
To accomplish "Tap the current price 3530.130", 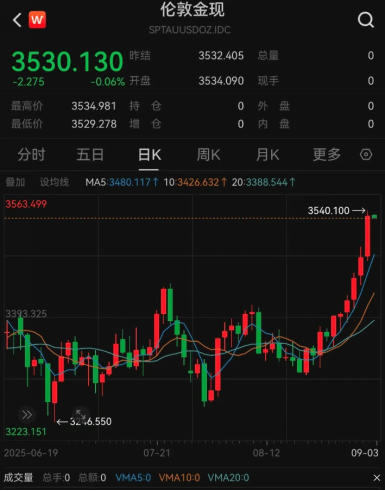I will coord(67,62).
